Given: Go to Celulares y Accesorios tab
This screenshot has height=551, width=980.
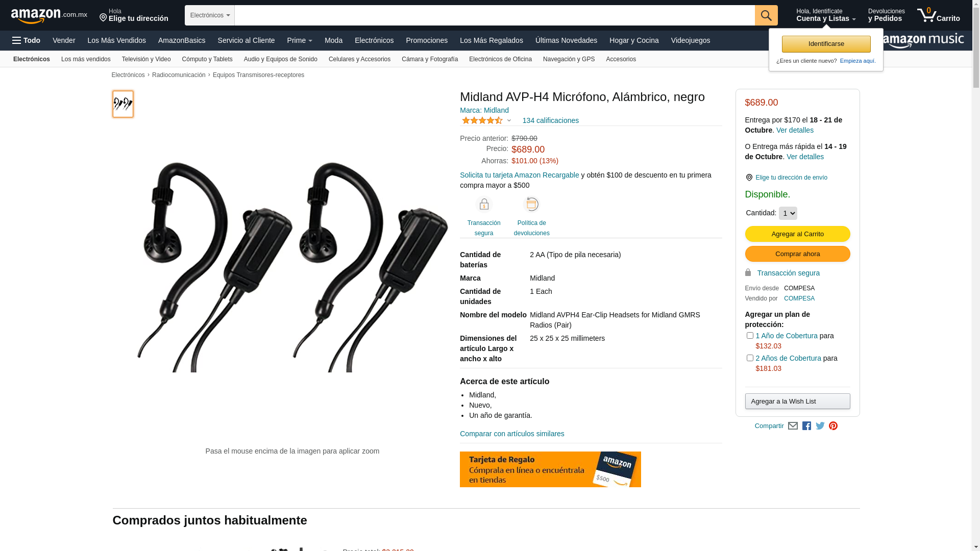Looking at the screenshot, I should [359, 59].
